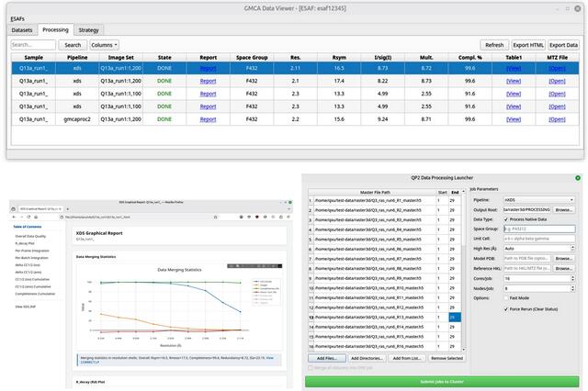
Task: Click the Space Group input field
Action: coord(539,229)
